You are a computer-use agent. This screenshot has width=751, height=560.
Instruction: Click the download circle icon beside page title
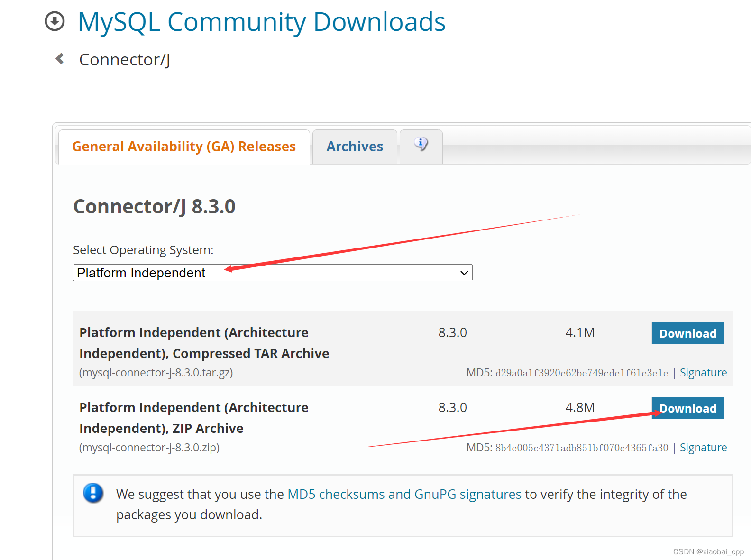click(55, 21)
